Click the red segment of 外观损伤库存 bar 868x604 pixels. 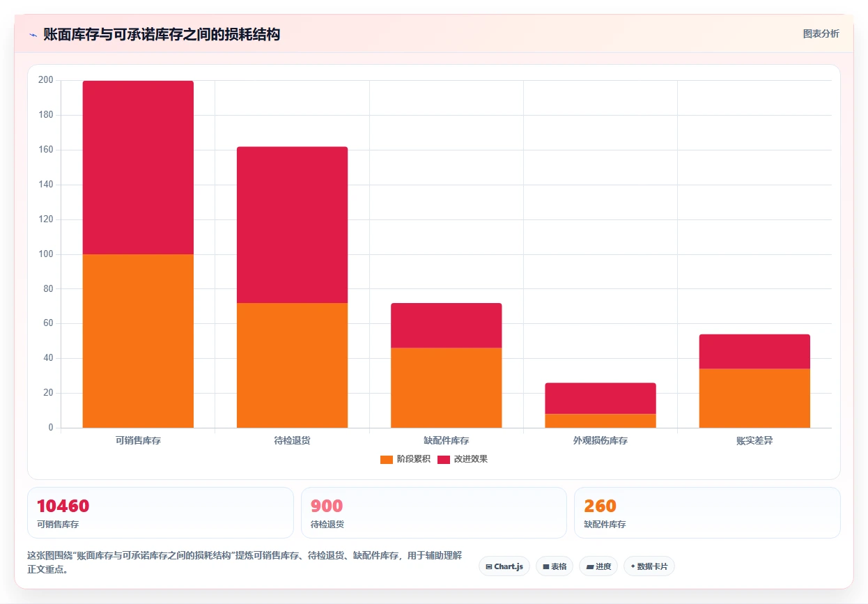point(600,398)
